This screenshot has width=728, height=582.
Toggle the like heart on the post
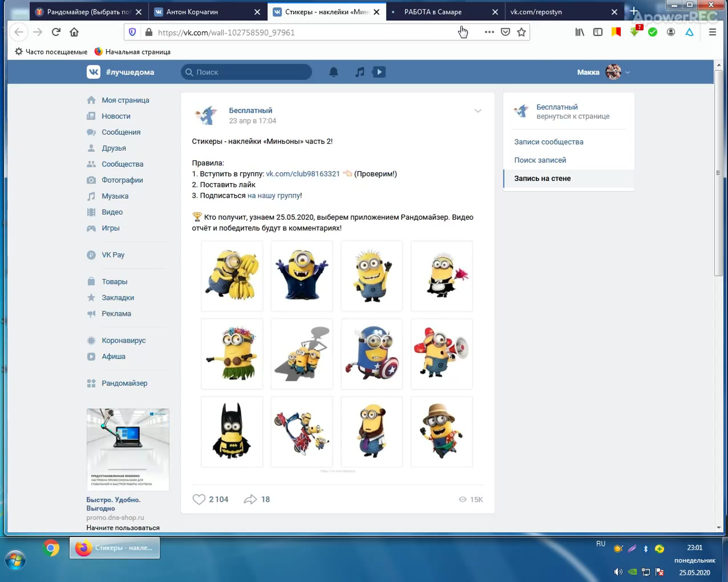pos(199,499)
